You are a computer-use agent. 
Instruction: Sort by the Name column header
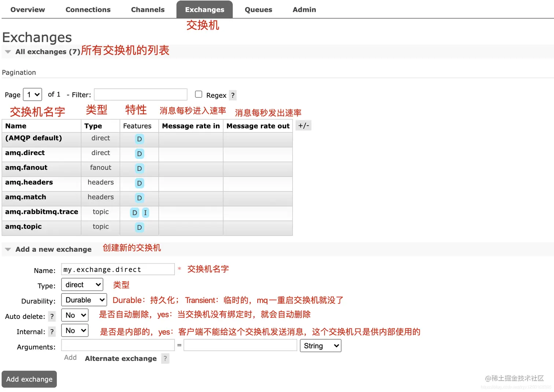point(16,126)
